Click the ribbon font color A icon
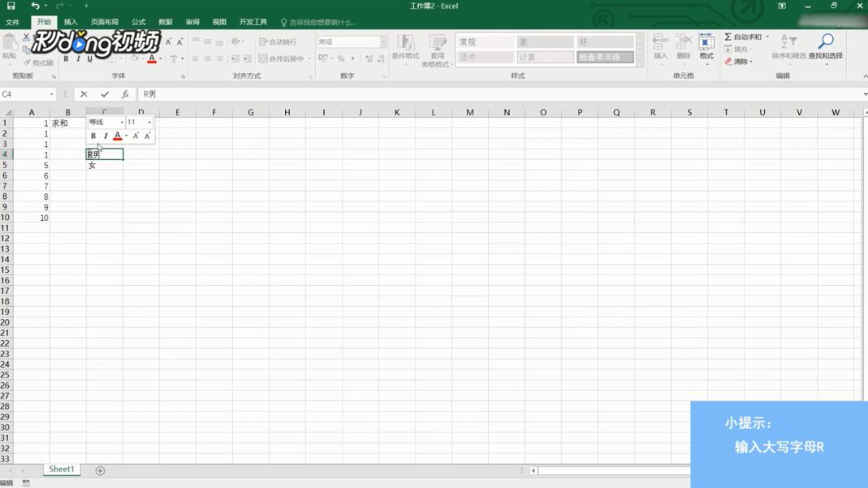The image size is (868, 488). tap(152, 58)
